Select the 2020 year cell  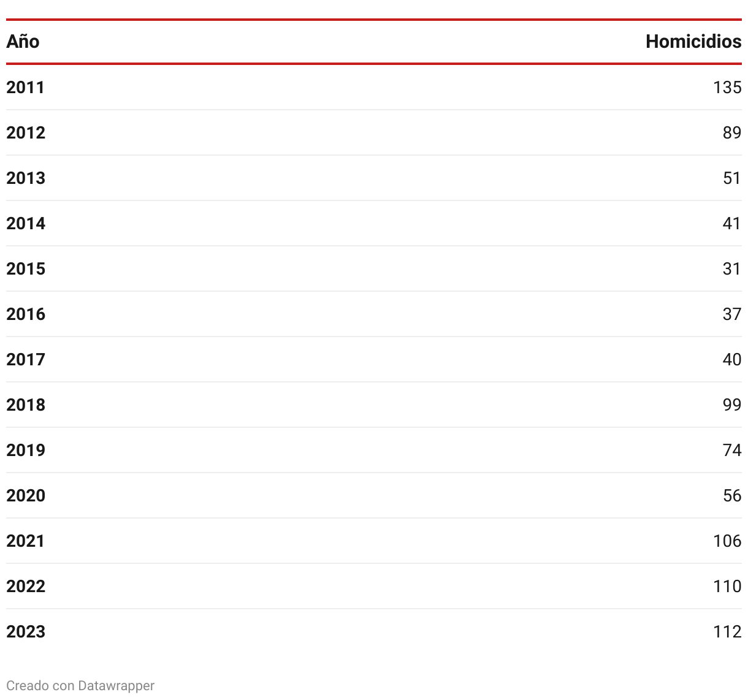26,495
